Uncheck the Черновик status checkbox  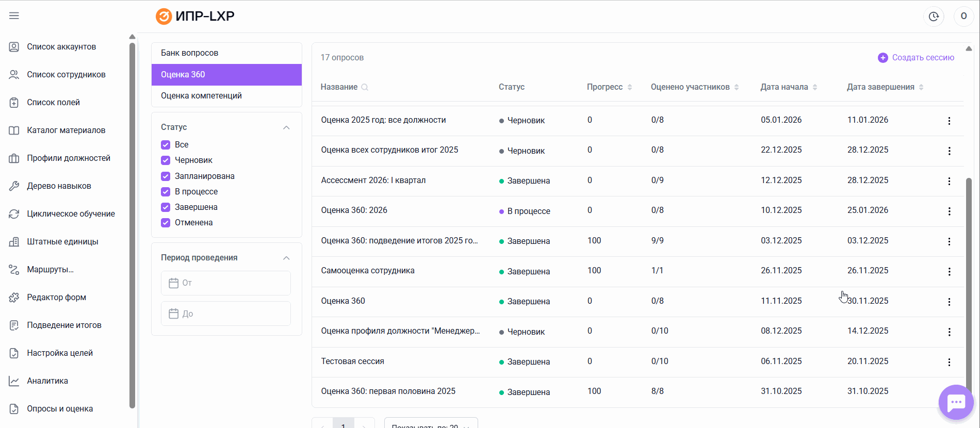click(x=166, y=160)
